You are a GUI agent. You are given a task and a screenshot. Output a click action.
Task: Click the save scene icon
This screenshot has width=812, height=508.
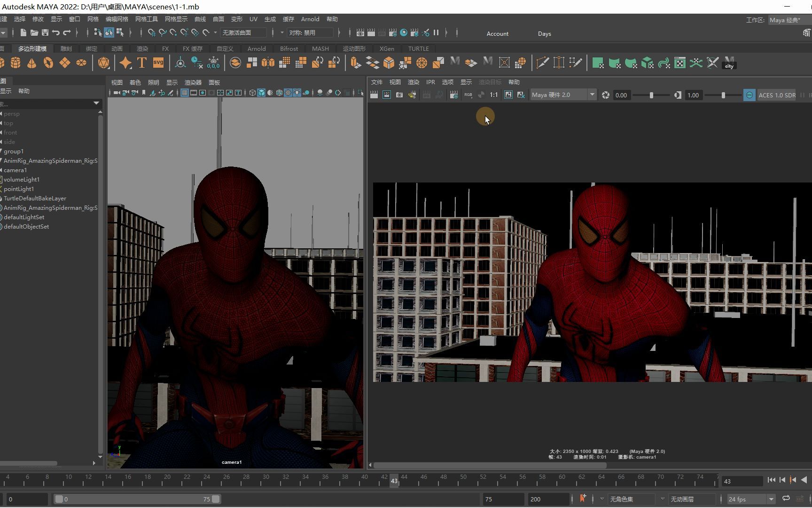coord(45,32)
